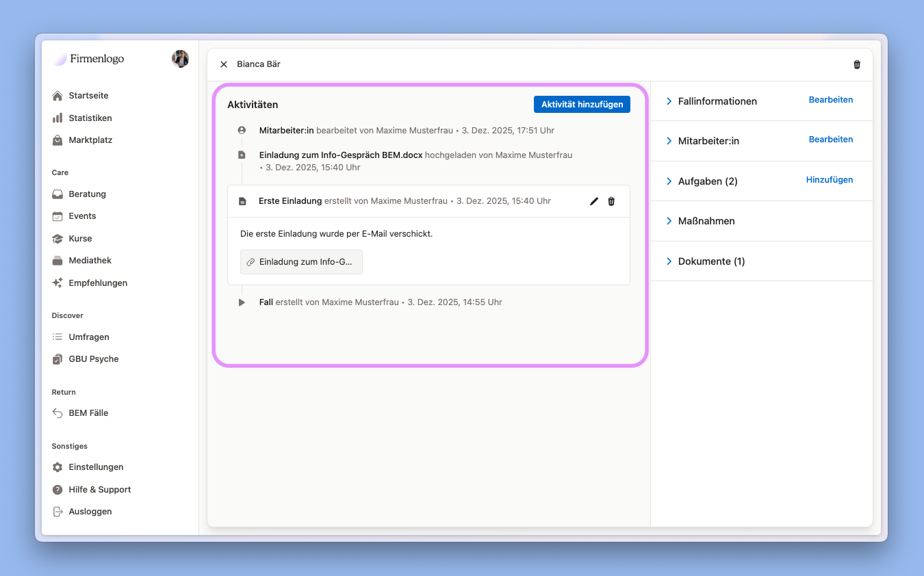Image resolution: width=924 pixels, height=576 pixels.
Task: Expand the Aufgaben (2) section
Action: (x=669, y=181)
